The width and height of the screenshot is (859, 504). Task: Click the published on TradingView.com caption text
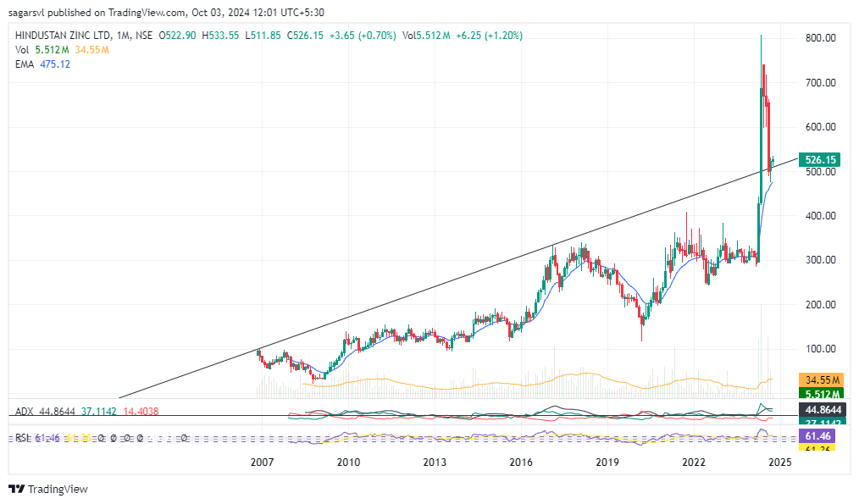pyautogui.click(x=117, y=12)
